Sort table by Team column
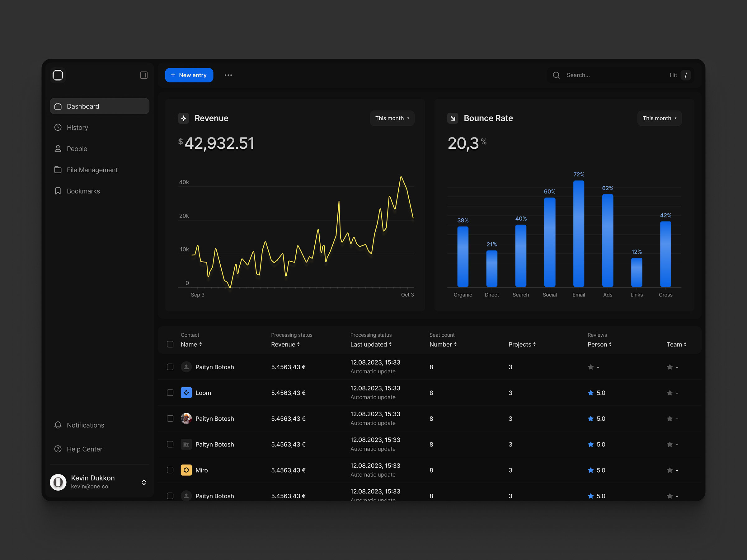This screenshot has width=747, height=560. 676,344
